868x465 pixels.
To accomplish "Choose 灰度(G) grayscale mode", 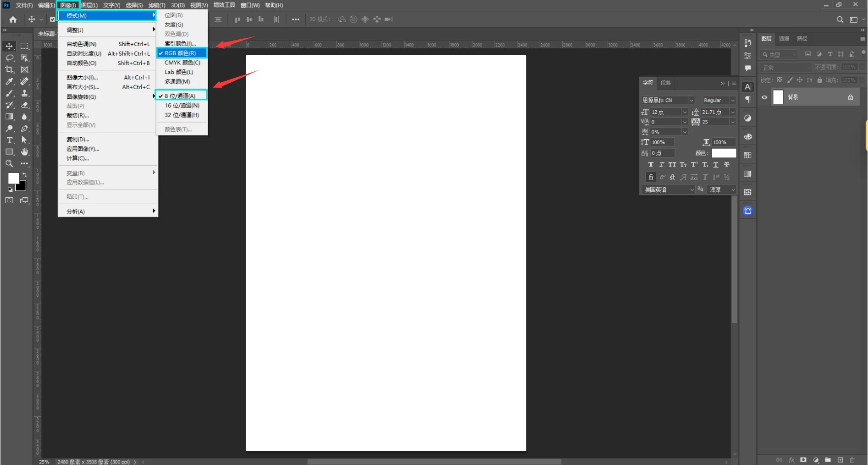I will tap(182, 25).
